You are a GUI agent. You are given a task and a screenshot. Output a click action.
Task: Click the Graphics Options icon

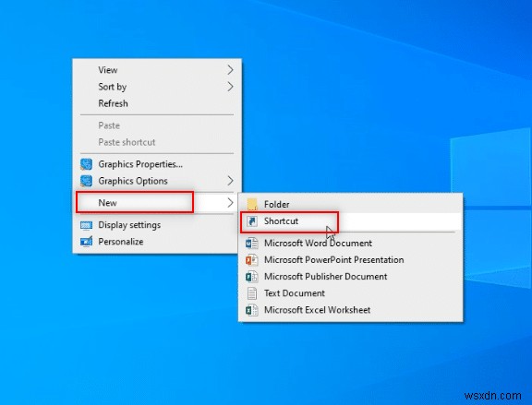(x=86, y=181)
